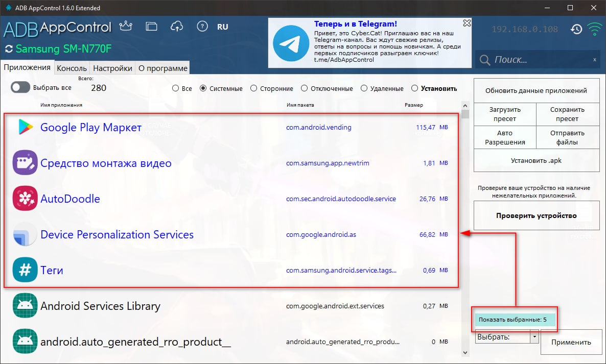
Task: Click the device name Samsung SM-N770F
Action: [63, 49]
